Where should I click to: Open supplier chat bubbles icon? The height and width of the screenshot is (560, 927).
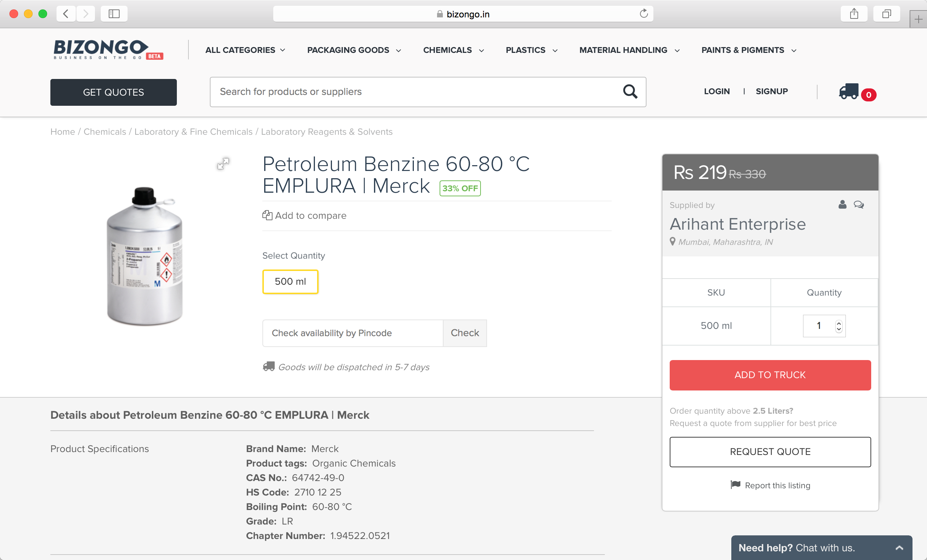coord(859,205)
